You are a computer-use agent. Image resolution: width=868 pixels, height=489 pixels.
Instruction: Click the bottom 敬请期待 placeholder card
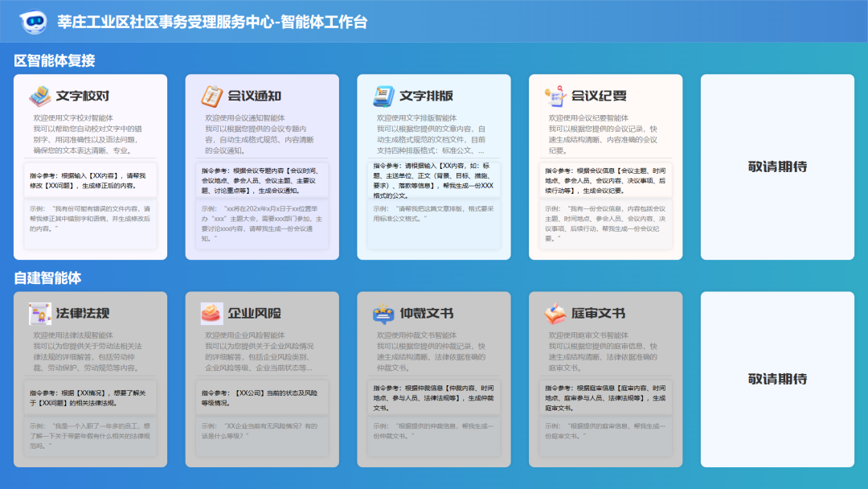point(776,378)
